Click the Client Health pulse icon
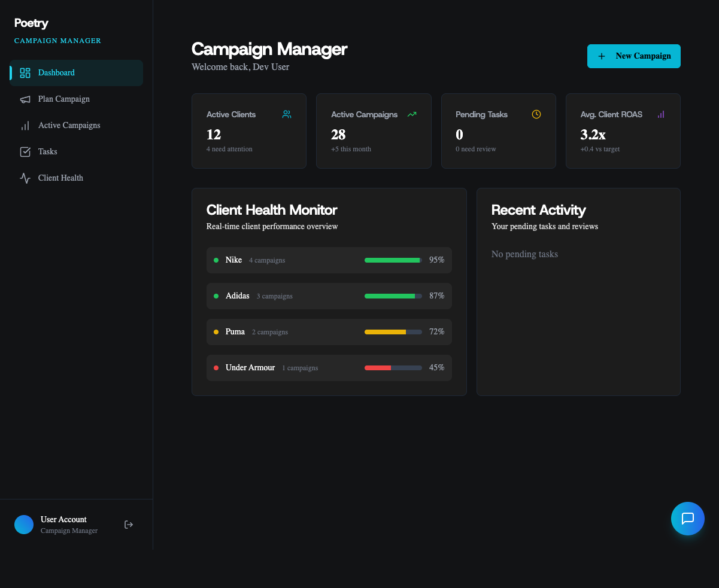The width and height of the screenshot is (719, 588). [x=25, y=178]
